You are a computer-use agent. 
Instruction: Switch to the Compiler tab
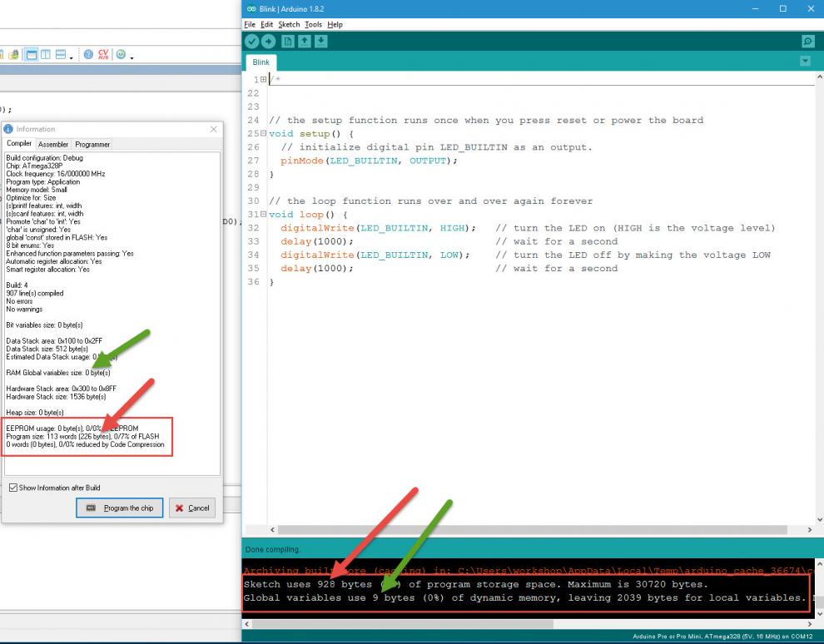click(x=19, y=143)
